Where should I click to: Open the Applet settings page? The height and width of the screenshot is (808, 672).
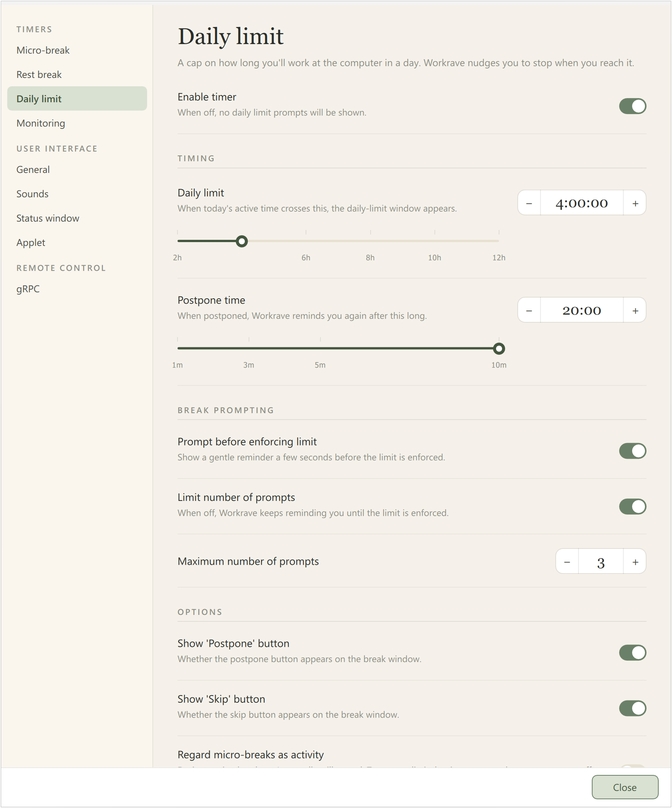click(77, 242)
